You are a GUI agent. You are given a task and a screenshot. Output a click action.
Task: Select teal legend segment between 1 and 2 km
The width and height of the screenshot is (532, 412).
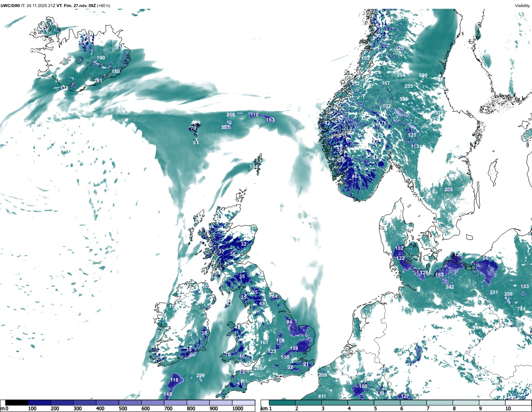point(282,402)
